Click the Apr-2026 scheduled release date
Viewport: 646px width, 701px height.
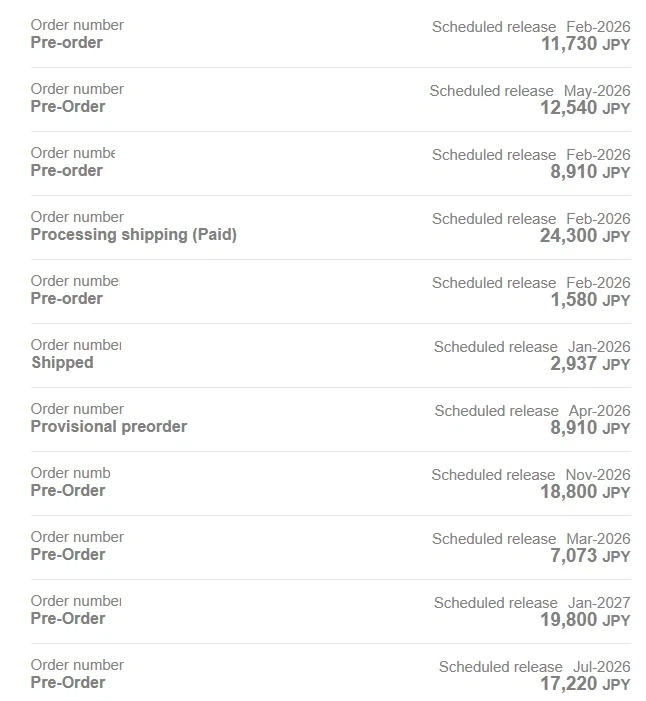pyautogui.click(x=599, y=411)
